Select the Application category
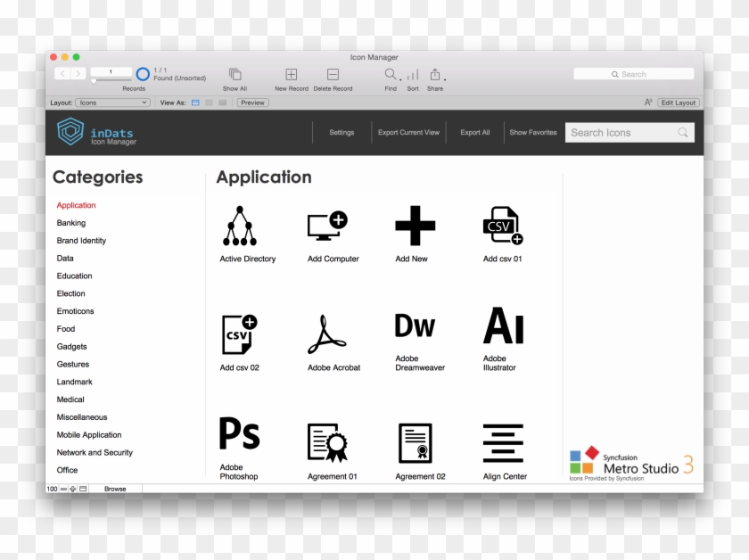The image size is (749, 560). click(x=77, y=205)
